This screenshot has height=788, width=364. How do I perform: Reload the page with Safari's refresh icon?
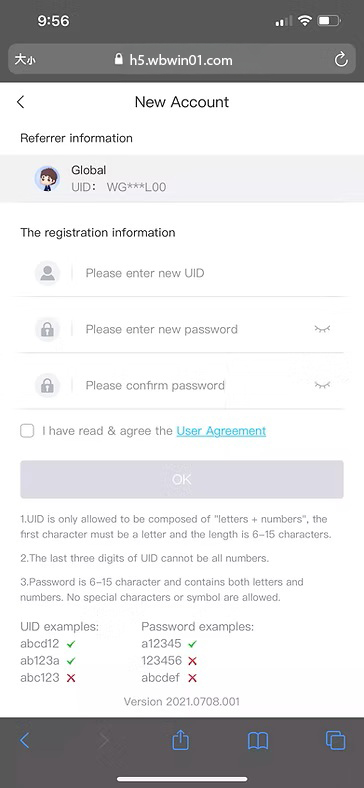(341, 60)
